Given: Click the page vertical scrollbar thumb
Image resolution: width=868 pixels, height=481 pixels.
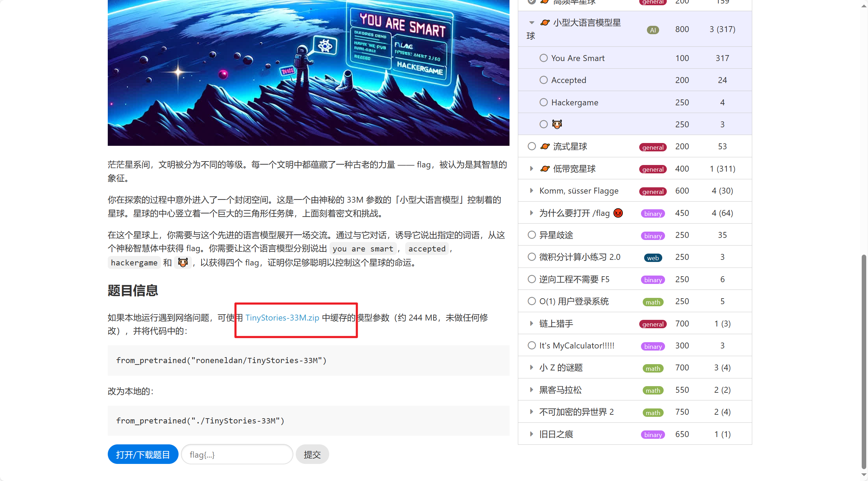Looking at the screenshot, I should (x=864, y=362).
